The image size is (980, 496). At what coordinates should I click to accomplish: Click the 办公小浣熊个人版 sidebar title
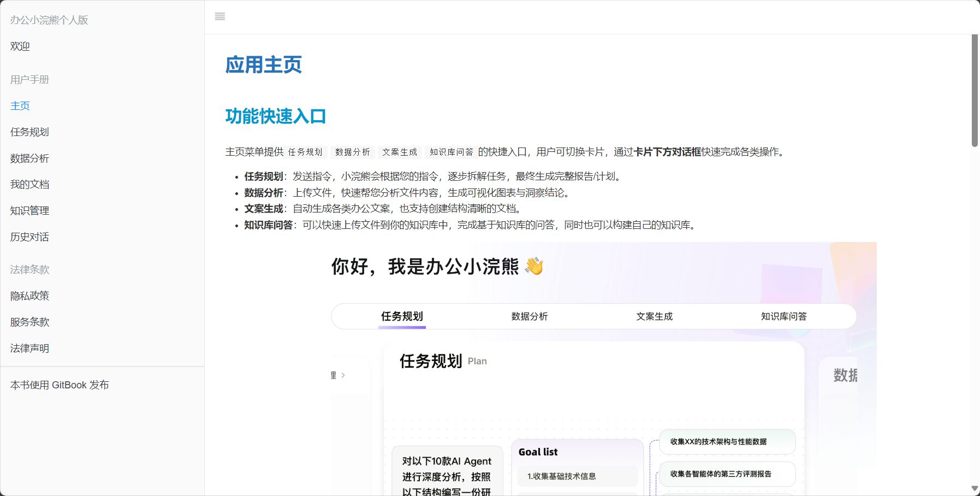(x=49, y=20)
